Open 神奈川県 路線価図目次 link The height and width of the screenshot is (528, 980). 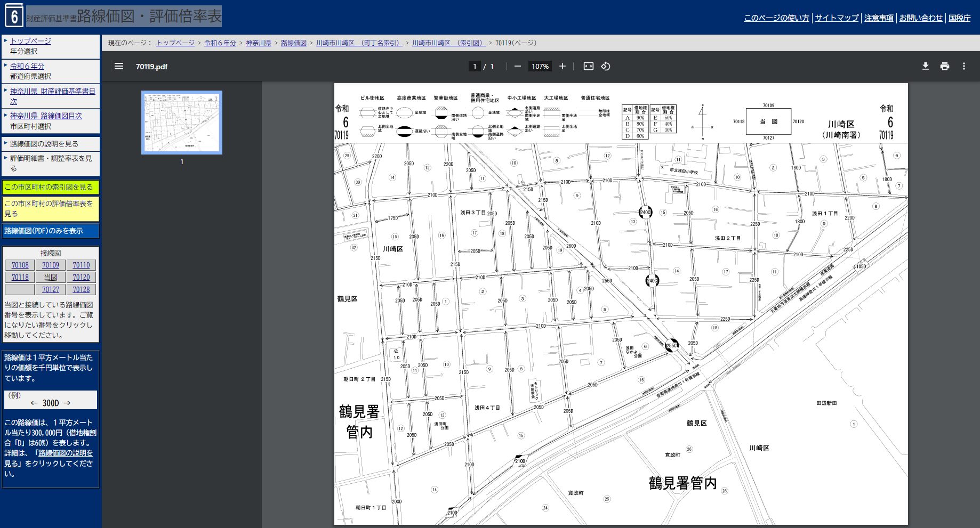[46, 116]
